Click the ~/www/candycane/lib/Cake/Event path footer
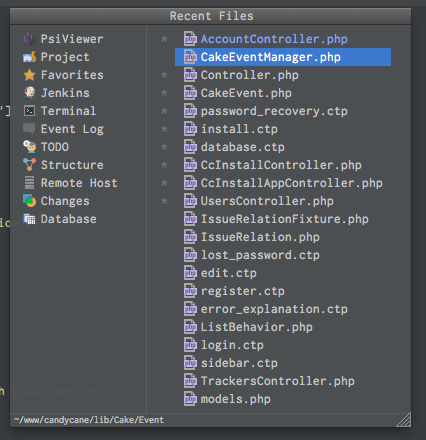The height and width of the screenshot is (440, 426). click(89, 420)
